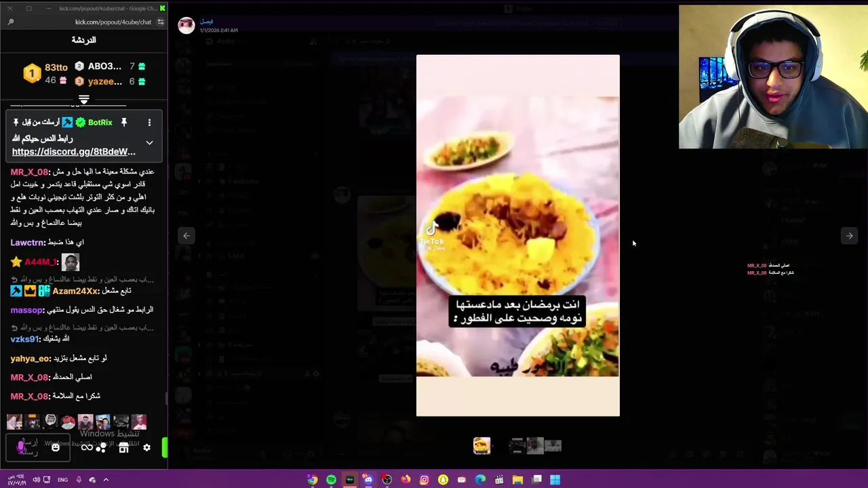Click the A44M_1 emote image in chat
Image resolution: width=868 pixels, height=488 pixels.
[x=71, y=262]
